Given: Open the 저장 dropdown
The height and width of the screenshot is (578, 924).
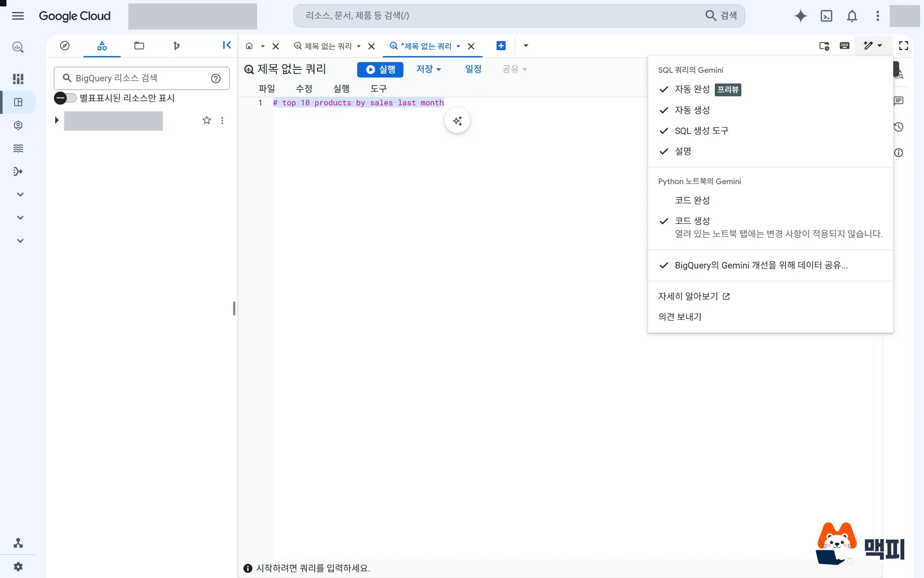Looking at the screenshot, I should (x=429, y=69).
